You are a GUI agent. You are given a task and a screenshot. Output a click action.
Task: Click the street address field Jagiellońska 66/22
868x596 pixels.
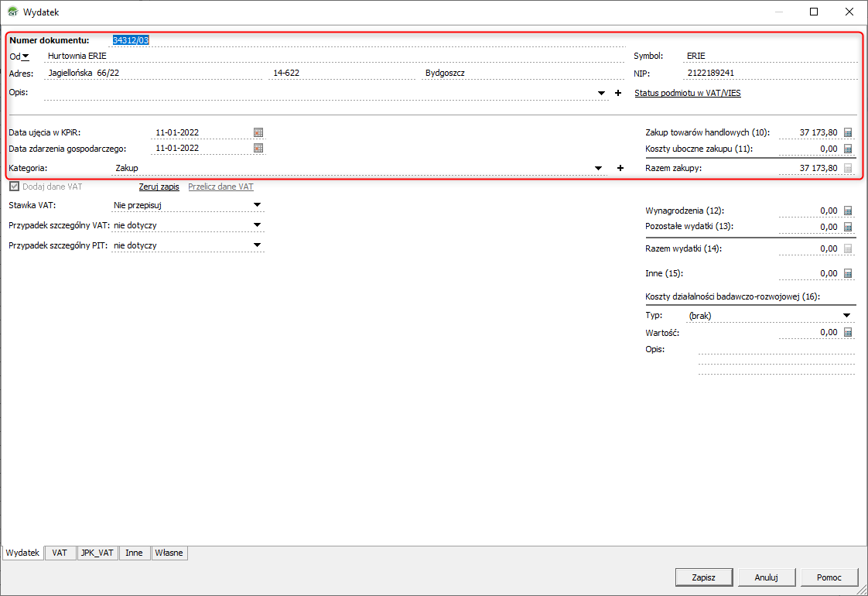(153, 73)
